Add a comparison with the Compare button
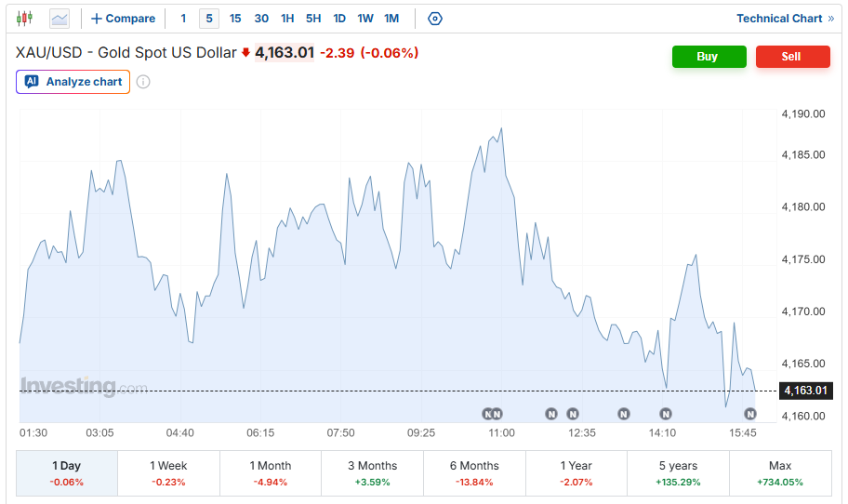This screenshot has height=504, width=848. pyautogui.click(x=124, y=19)
